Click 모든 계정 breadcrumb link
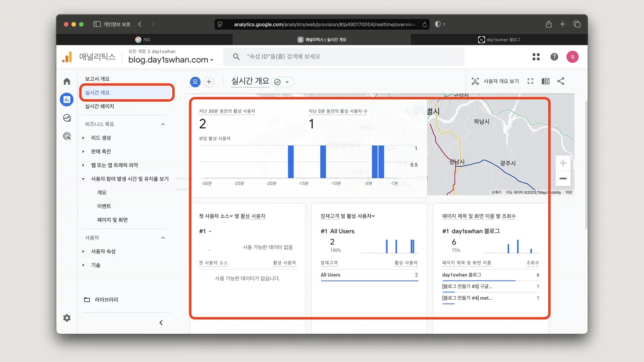Screen dimensions: 644x362 click(x=137, y=51)
